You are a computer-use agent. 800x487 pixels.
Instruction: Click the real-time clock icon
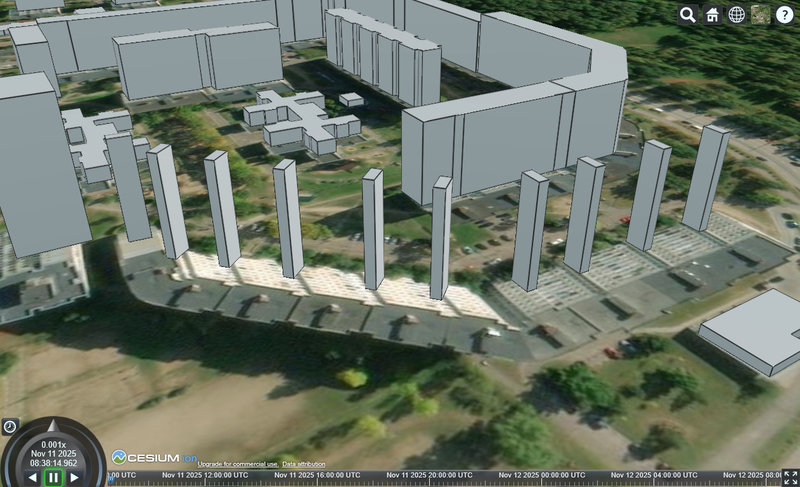pos(9,426)
